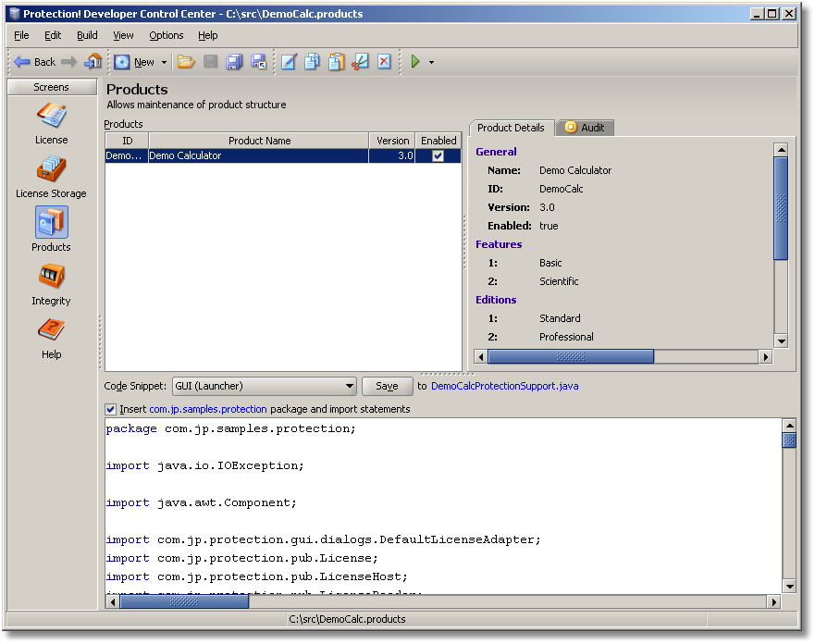Image resolution: width=815 pixels, height=644 pixels.
Task: Click the Product Details horizontal scrollbar thumb
Action: coord(570,356)
